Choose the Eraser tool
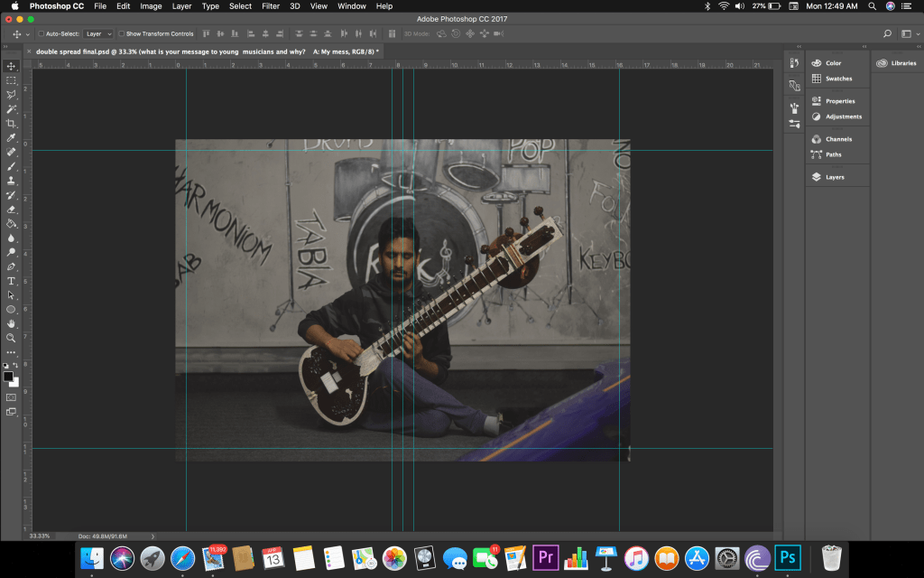 point(11,209)
